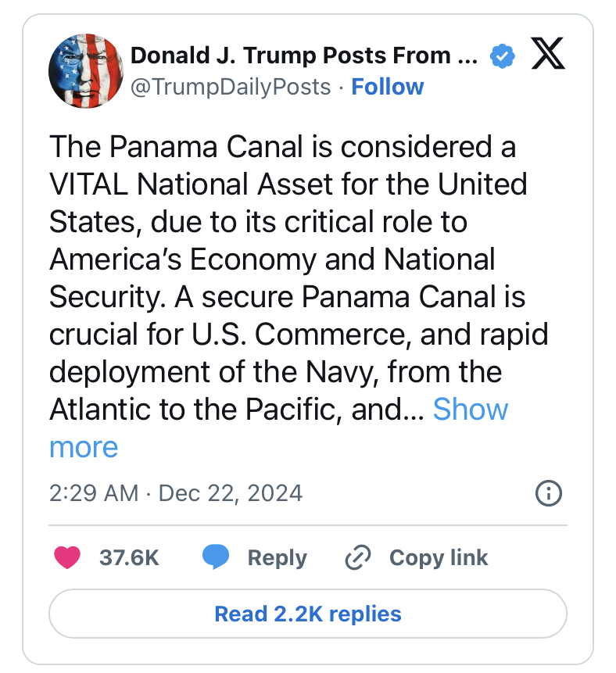Click the info circle icon
This screenshot has width=616, height=673.
point(549,493)
